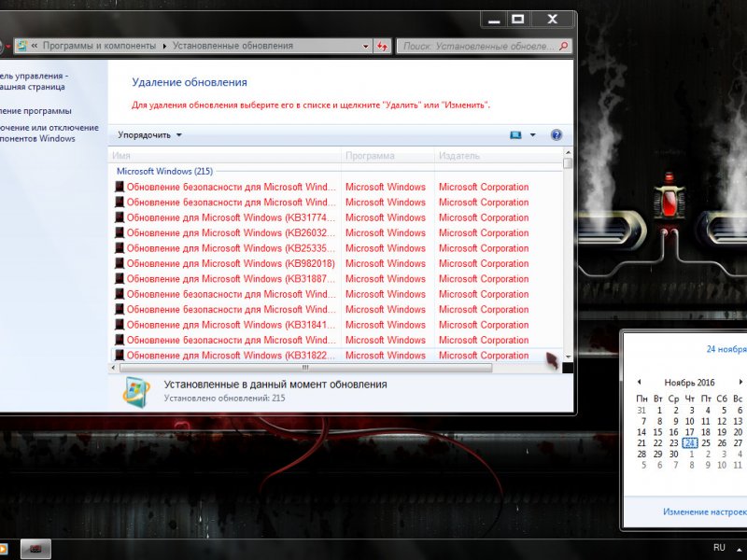Maximize the Installed Updates window

[518, 20]
